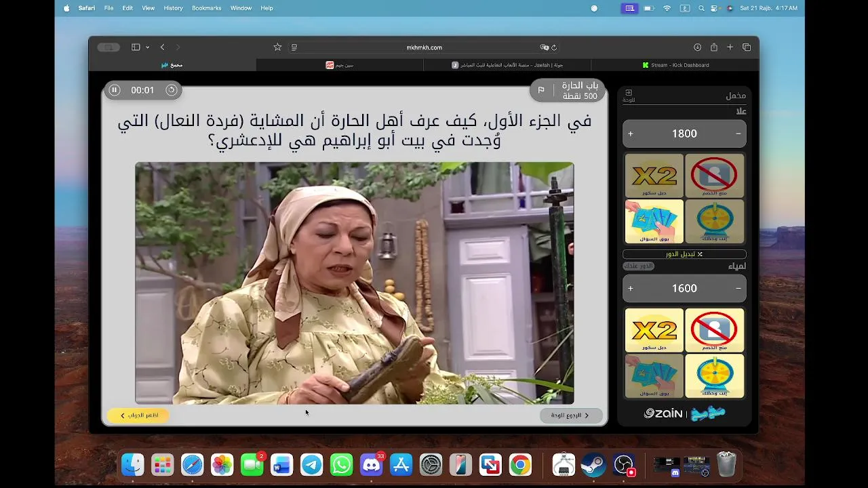Switch to the سين جيم tab
This screenshot has height=488, width=868.
click(340, 65)
